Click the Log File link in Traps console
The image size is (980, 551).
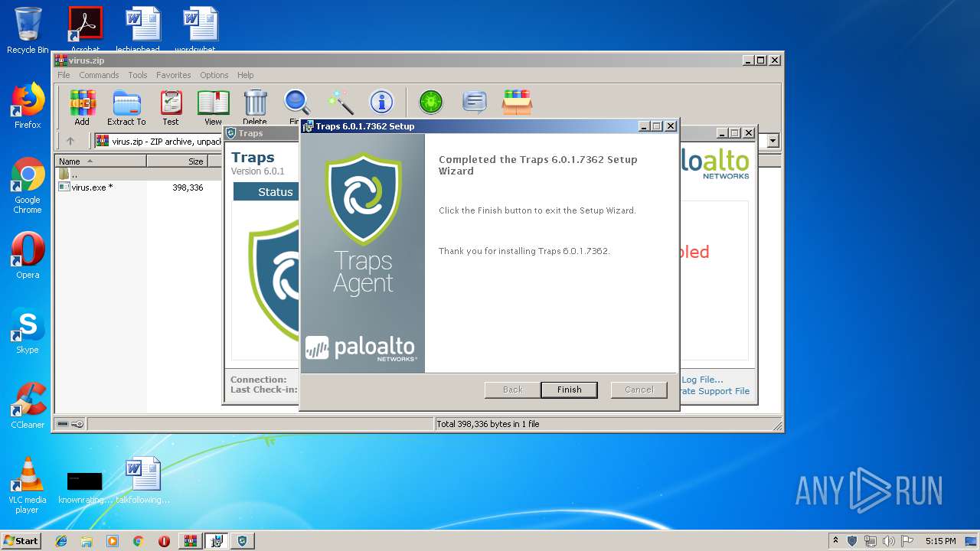click(702, 380)
